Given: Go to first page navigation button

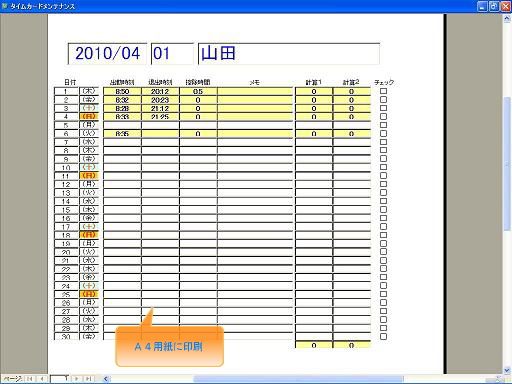Looking at the screenshot, I should pyautogui.click(x=30, y=378).
